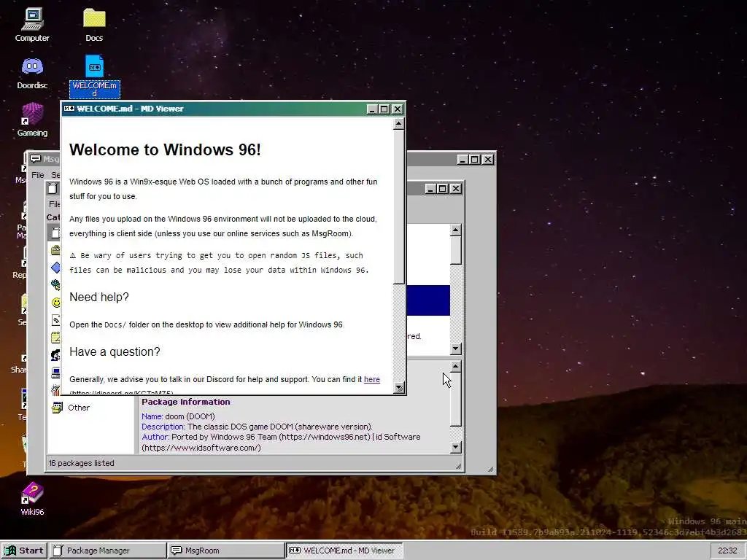The image size is (747, 560).
Task: Click the MD Viewer title bar icon
Action: click(x=69, y=109)
